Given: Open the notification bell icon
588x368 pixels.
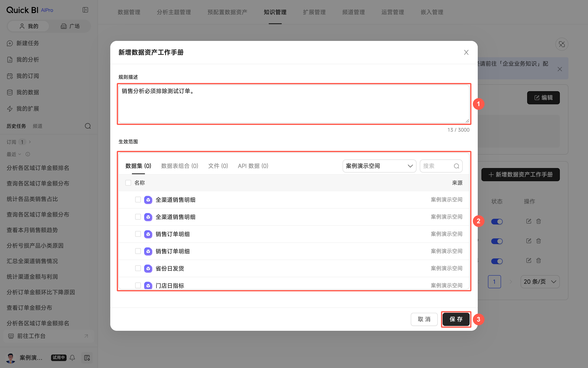Looking at the screenshot, I should [x=72, y=358].
